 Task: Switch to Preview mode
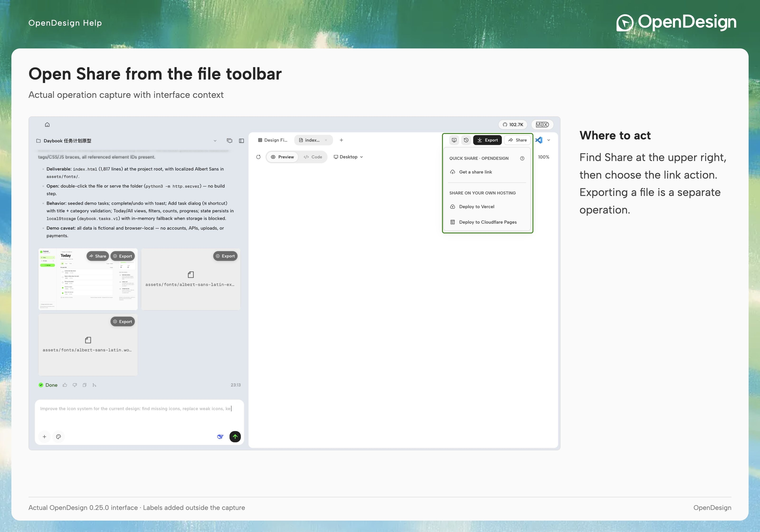282,157
